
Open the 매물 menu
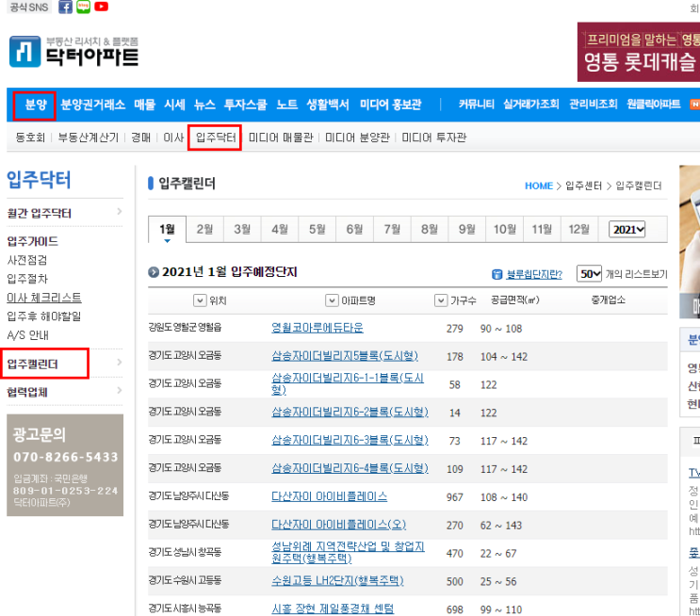click(145, 105)
